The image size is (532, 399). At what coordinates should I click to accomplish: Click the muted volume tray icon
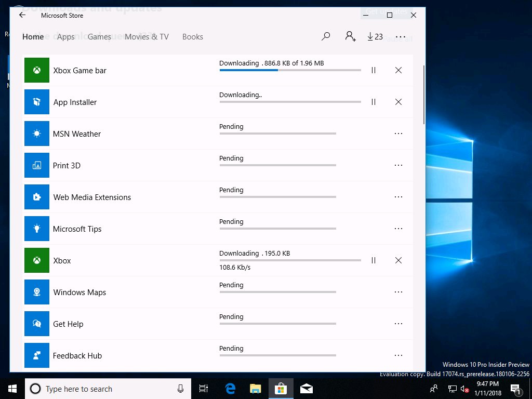464,389
